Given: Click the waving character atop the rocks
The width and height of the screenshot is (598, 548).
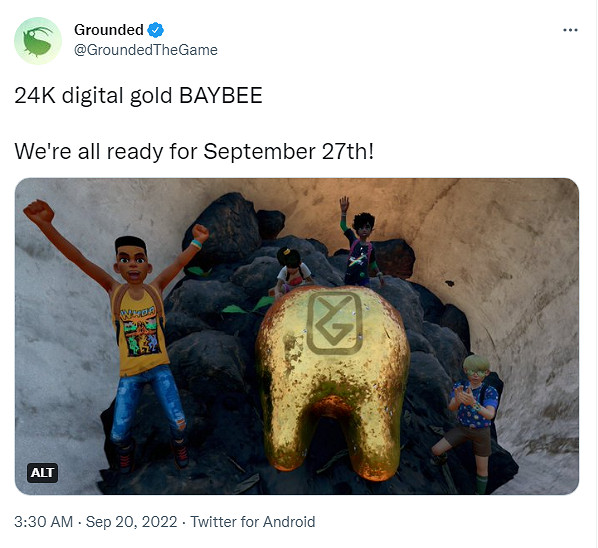Looking at the screenshot, I should pyautogui.click(x=359, y=244).
